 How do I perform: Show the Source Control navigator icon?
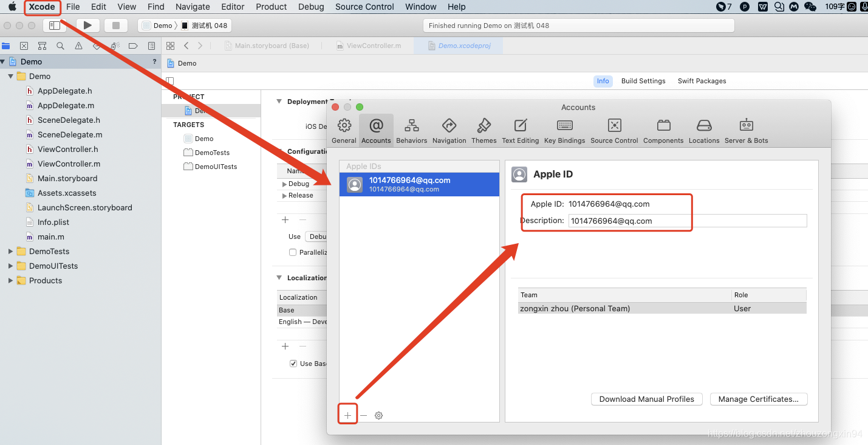click(24, 46)
